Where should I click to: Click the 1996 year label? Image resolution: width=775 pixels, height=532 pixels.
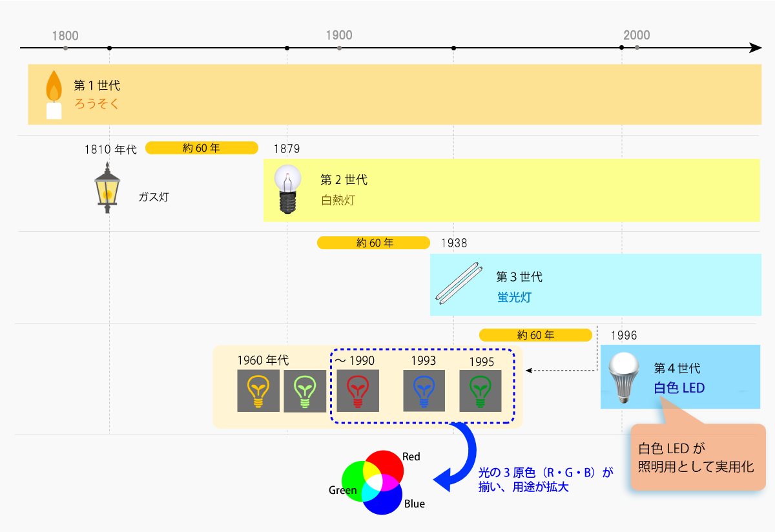coord(624,335)
